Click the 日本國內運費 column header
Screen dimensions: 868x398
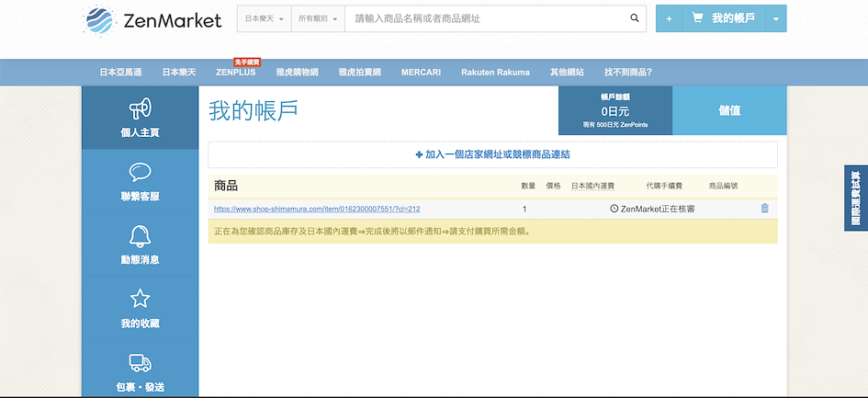[592, 187]
